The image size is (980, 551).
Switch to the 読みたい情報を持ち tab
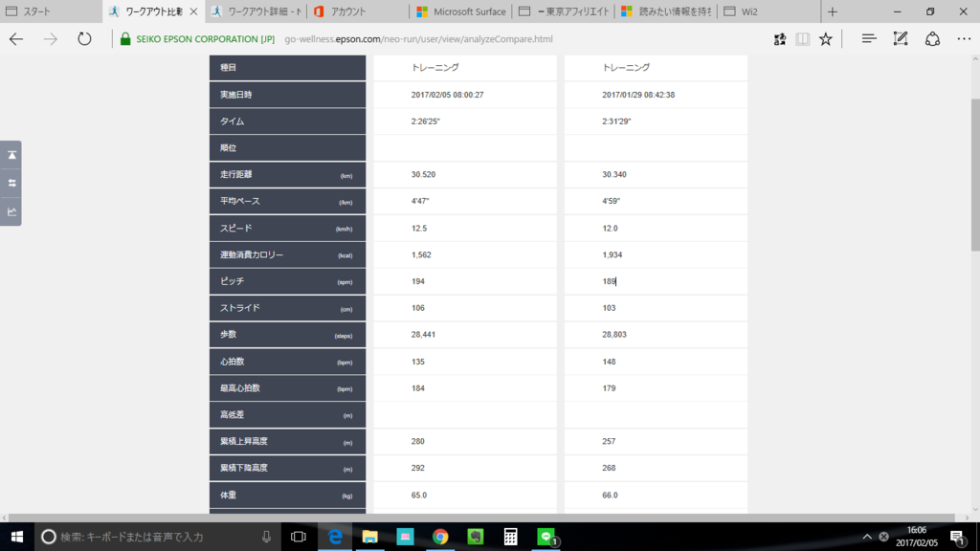point(665,11)
